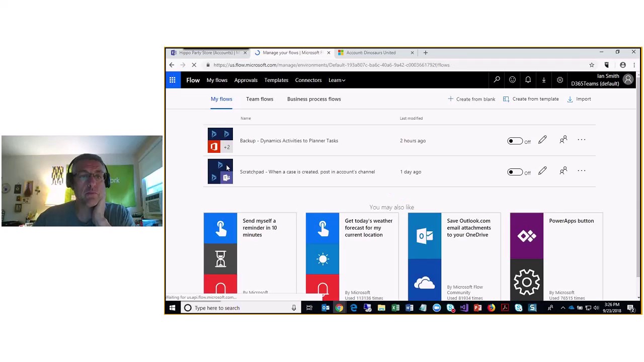Open Task View on the taskbar
Viewport: 644px width, 362px height.
click(309, 308)
